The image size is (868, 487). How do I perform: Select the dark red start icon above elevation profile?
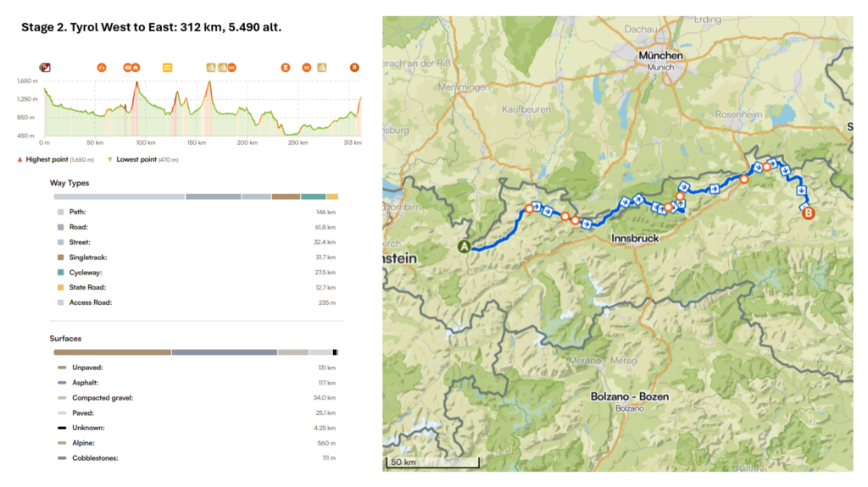45,67
